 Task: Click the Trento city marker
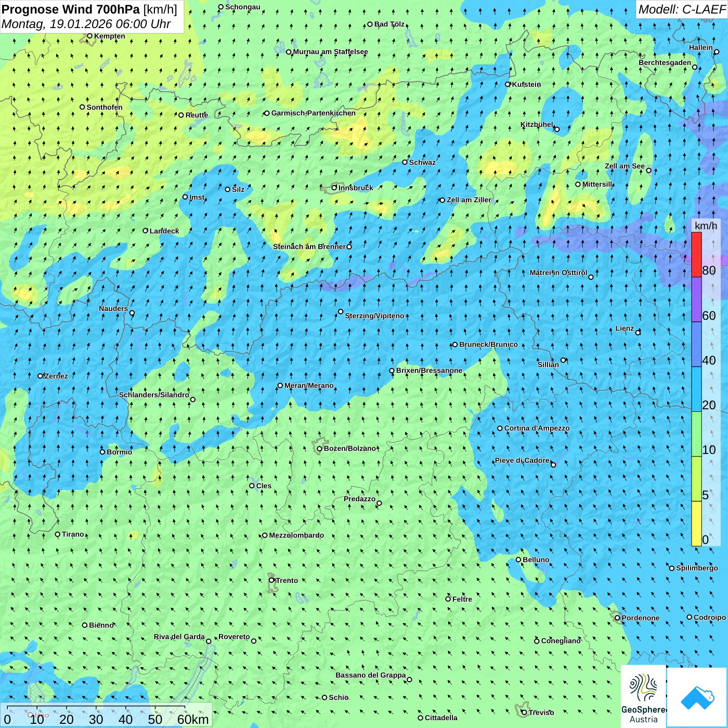271,580
